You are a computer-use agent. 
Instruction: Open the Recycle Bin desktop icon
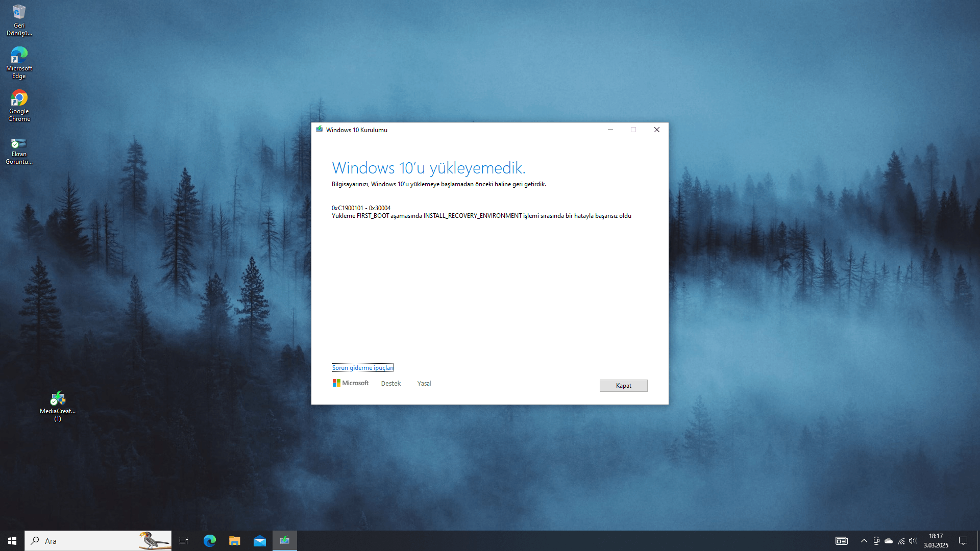point(19,19)
